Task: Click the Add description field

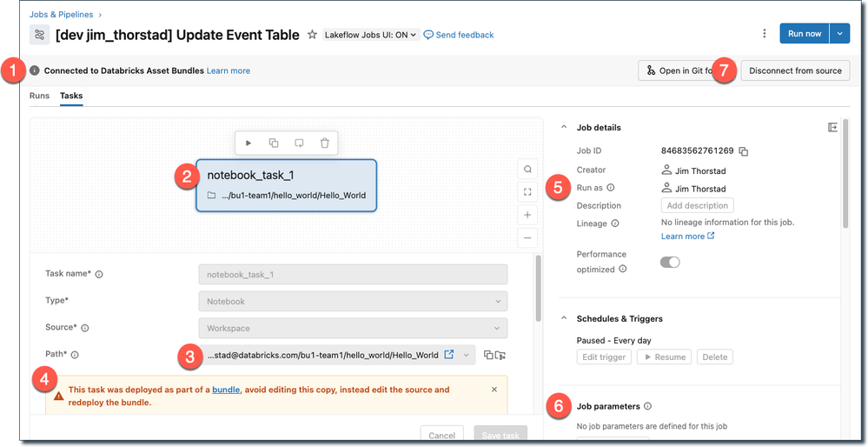Action: click(697, 206)
